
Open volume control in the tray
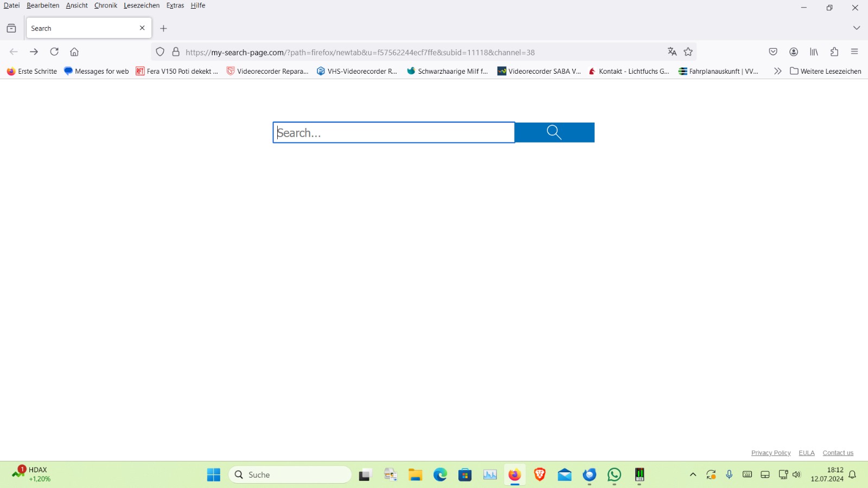(x=796, y=475)
